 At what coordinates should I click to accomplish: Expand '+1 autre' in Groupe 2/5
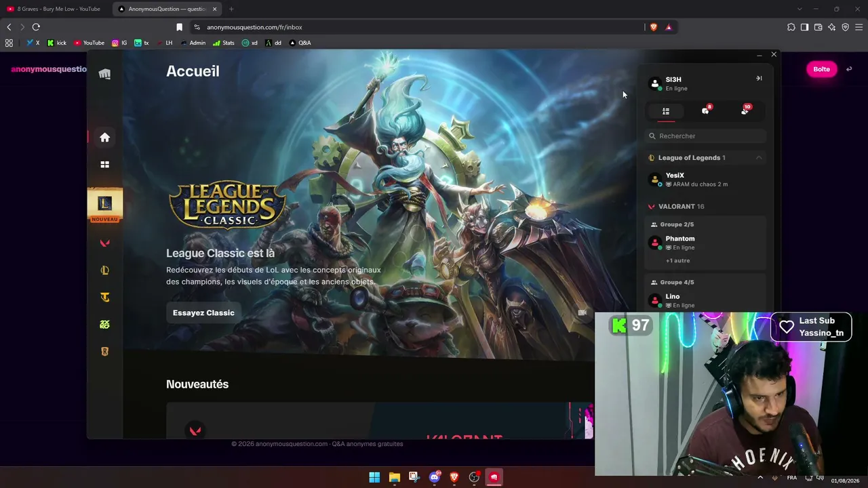[677, 260]
